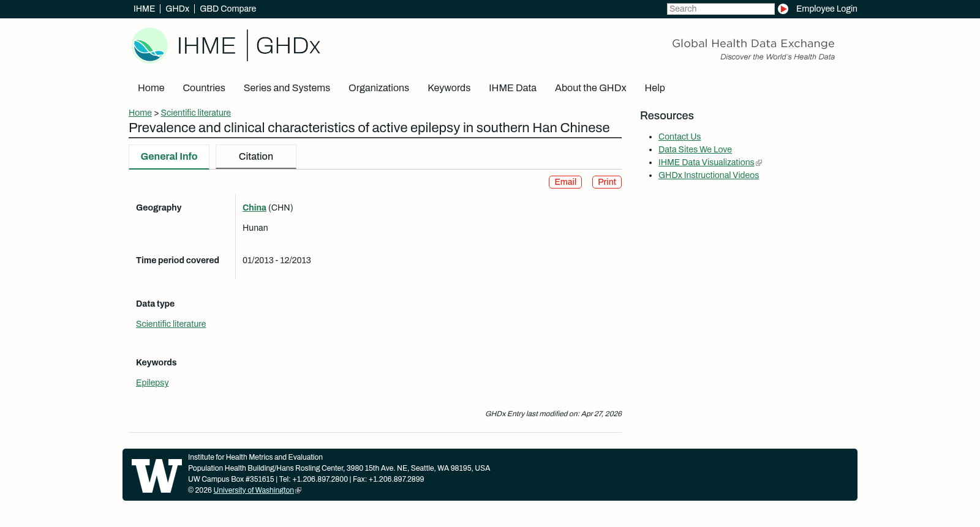Viewport: 980px width, 527px height.
Task: Click the Resources sidebar heading
Action: 667,116
